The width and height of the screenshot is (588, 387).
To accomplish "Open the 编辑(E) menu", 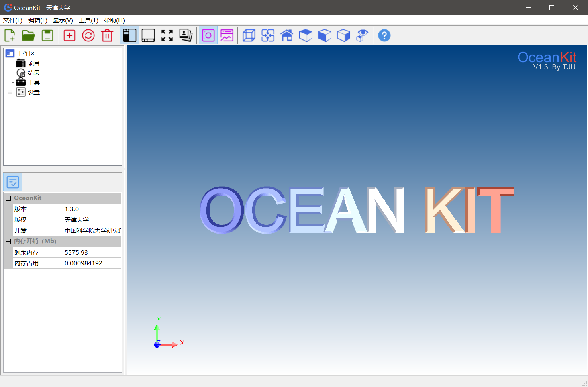I will (x=38, y=20).
